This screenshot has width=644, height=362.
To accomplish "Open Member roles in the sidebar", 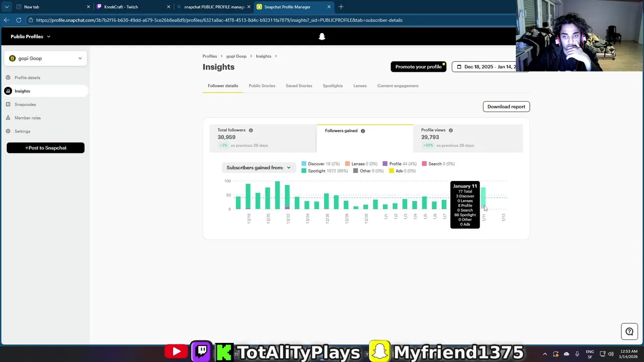I will pos(45,118).
